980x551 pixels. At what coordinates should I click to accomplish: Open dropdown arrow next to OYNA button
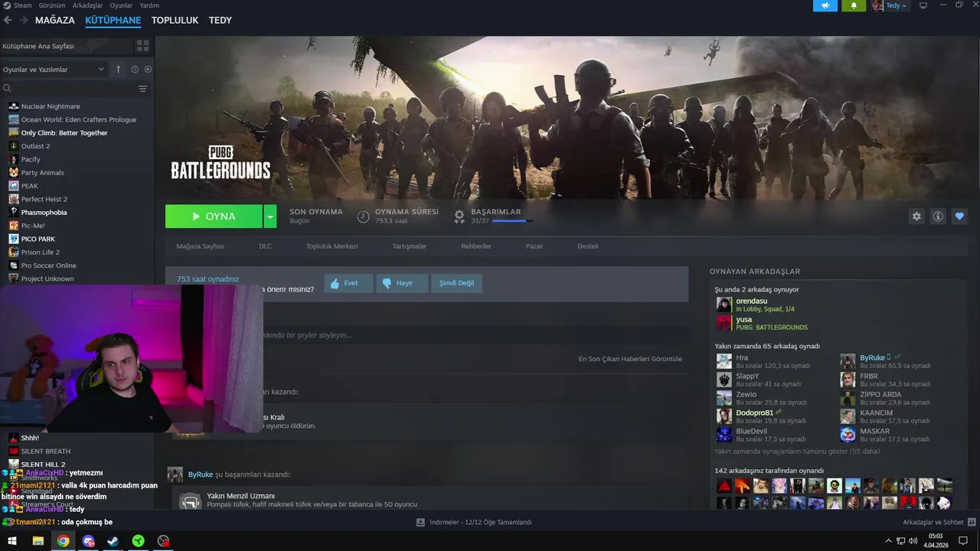point(270,217)
